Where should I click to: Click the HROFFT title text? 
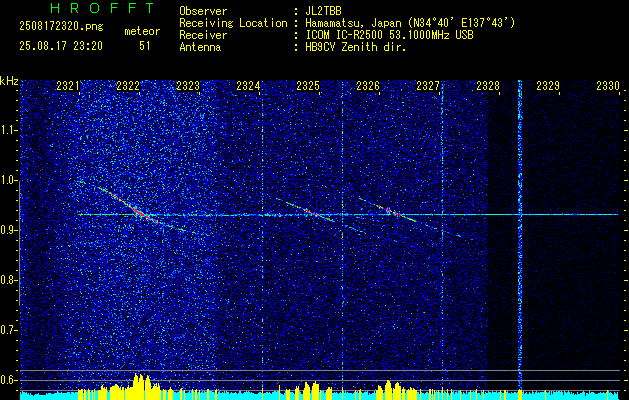(102, 8)
